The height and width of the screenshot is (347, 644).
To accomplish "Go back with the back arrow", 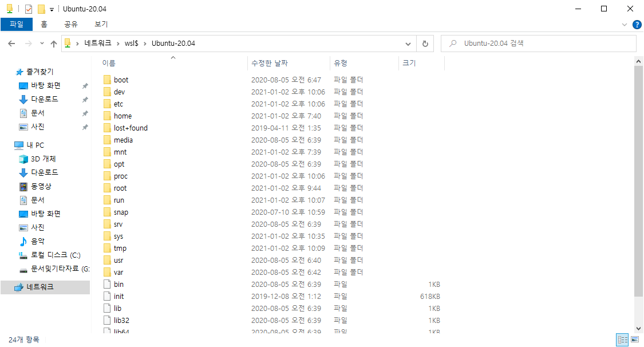I will 11,44.
